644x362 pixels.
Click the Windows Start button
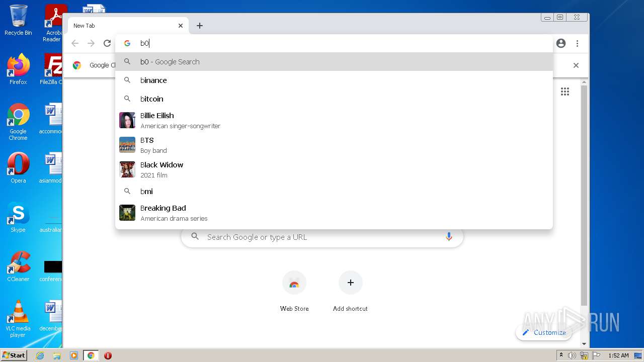[x=14, y=355]
